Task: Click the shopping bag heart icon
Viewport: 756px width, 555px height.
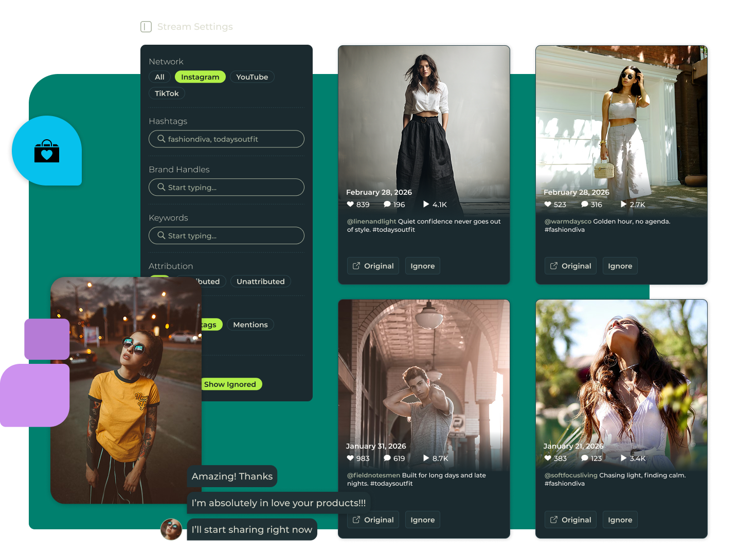Action: pos(47,151)
